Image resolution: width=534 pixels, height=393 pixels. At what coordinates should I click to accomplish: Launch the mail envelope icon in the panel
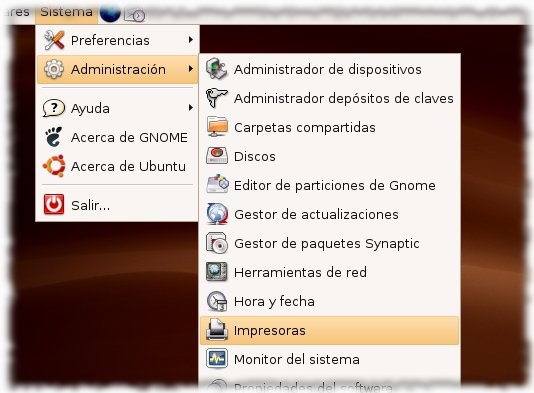[x=135, y=15]
